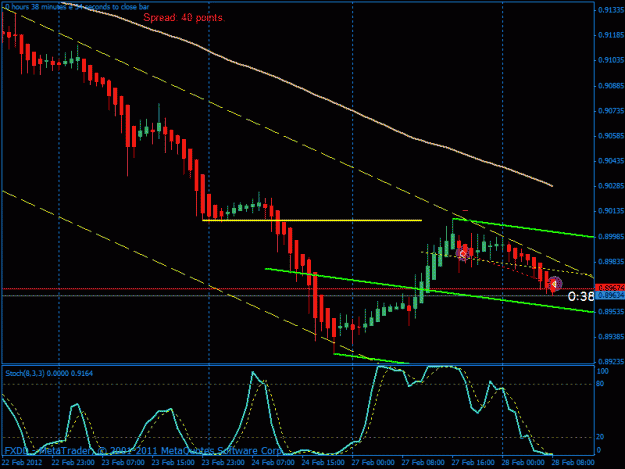This screenshot has height=469, width=625.
Task: Click the '22 Feb 2012' time axis label
Action: coord(22,462)
